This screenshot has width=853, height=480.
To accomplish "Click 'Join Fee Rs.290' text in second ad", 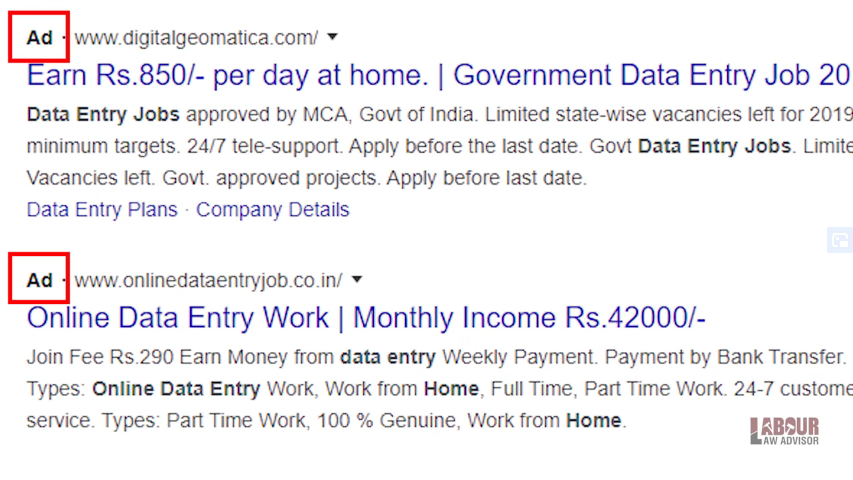I will [100, 357].
